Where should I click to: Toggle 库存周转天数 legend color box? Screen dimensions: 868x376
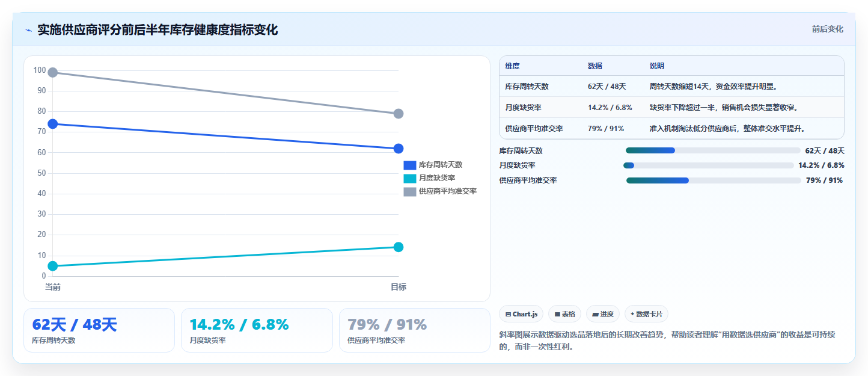[x=409, y=165]
